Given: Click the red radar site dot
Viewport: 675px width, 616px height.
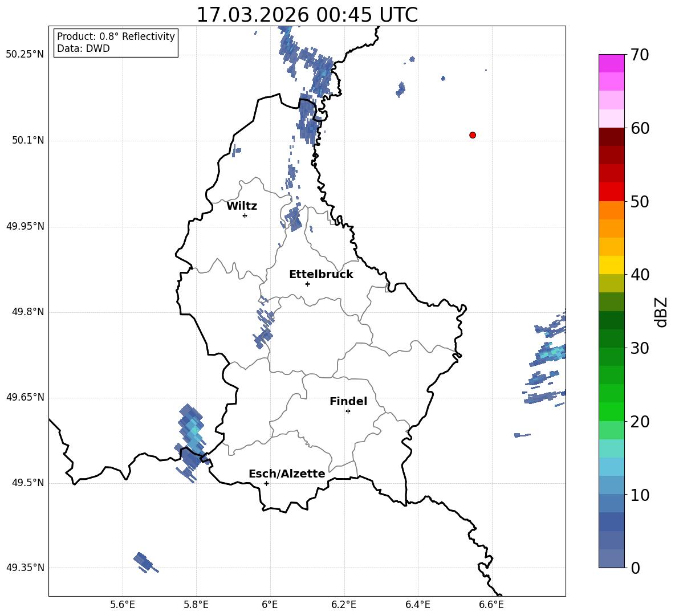Looking at the screenshot, I should click(x=473, y=135).
